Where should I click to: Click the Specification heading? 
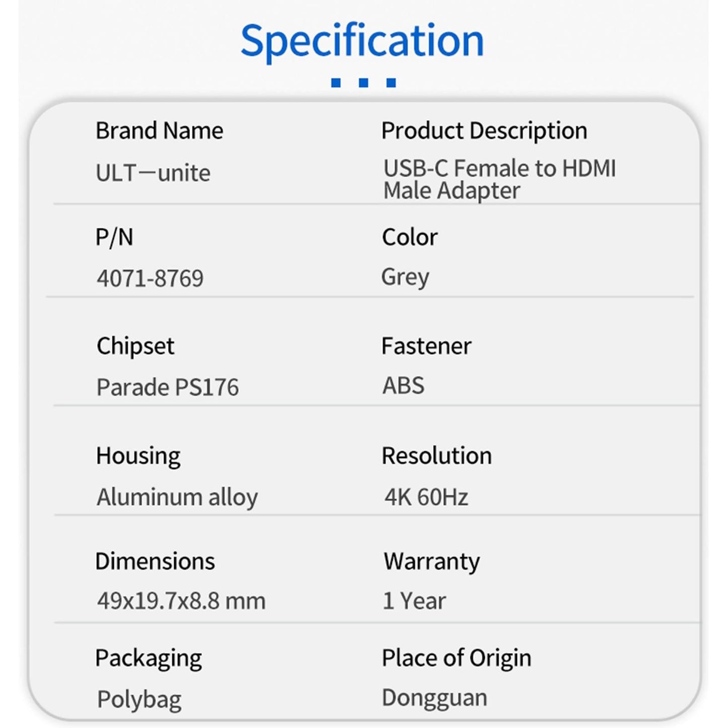pos(362,41)
